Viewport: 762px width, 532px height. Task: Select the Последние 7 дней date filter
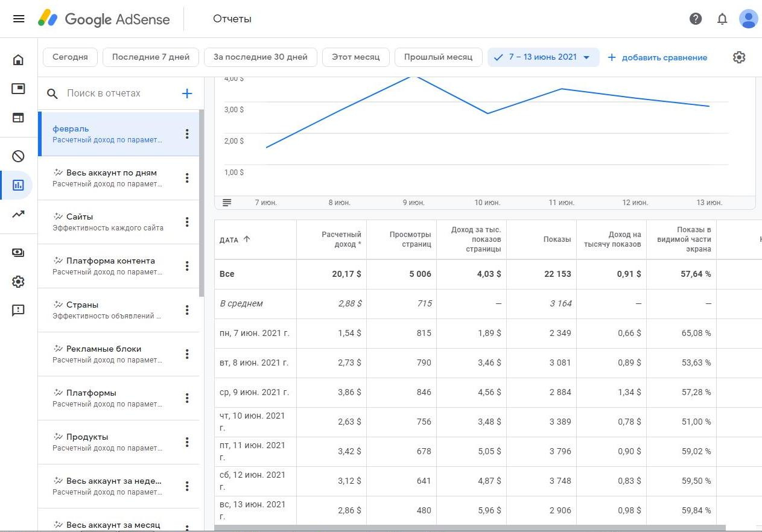click(x=151, y=57)
